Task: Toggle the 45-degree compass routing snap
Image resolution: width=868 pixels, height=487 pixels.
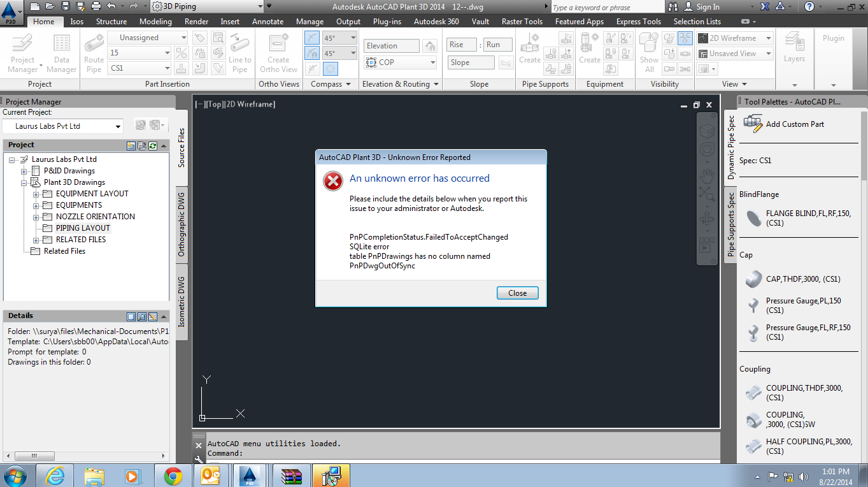Action: [x=311, y=37]
